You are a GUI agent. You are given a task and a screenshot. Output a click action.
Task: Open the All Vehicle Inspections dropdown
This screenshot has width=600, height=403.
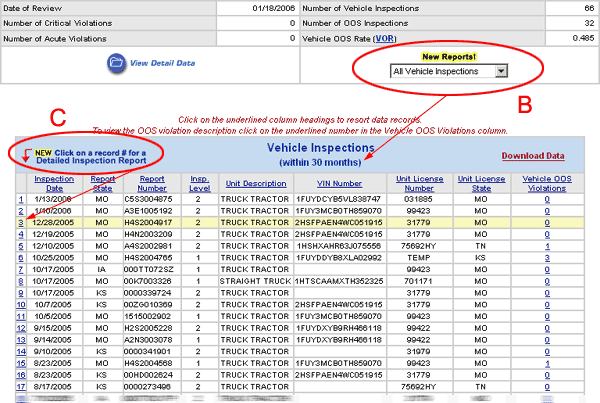pos(448,71)
